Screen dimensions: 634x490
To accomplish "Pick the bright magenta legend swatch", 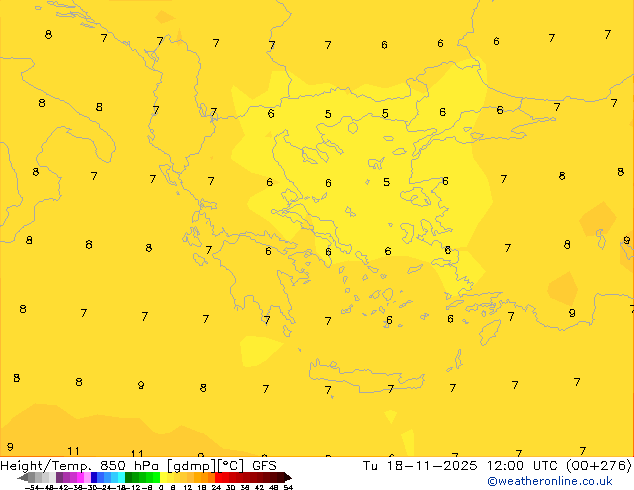I will coord(80,477).
